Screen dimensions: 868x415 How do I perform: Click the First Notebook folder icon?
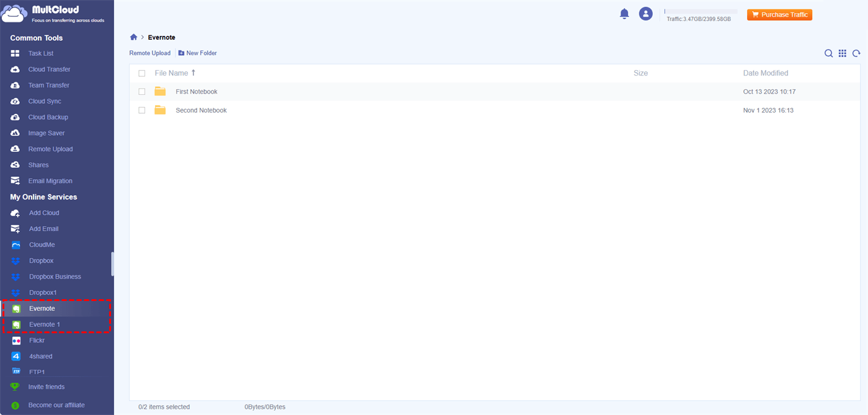(x=160, y=92)
